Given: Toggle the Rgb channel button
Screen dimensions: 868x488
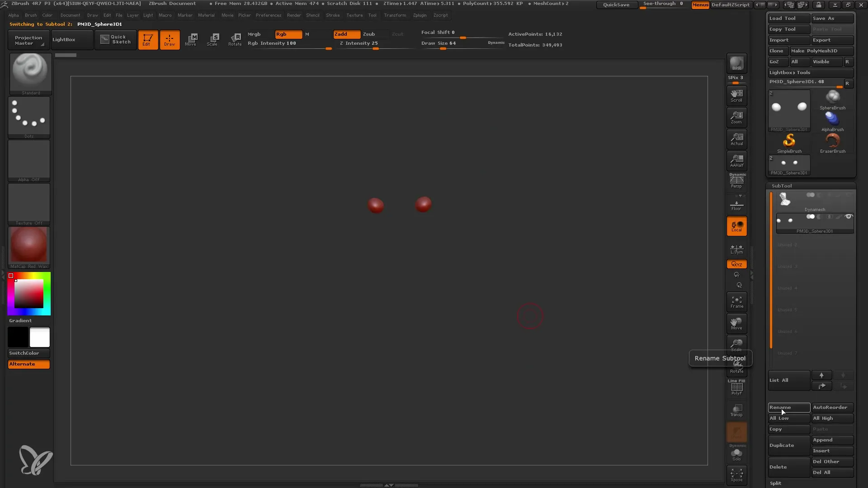Looking at the screenshot, I should 288,34.
